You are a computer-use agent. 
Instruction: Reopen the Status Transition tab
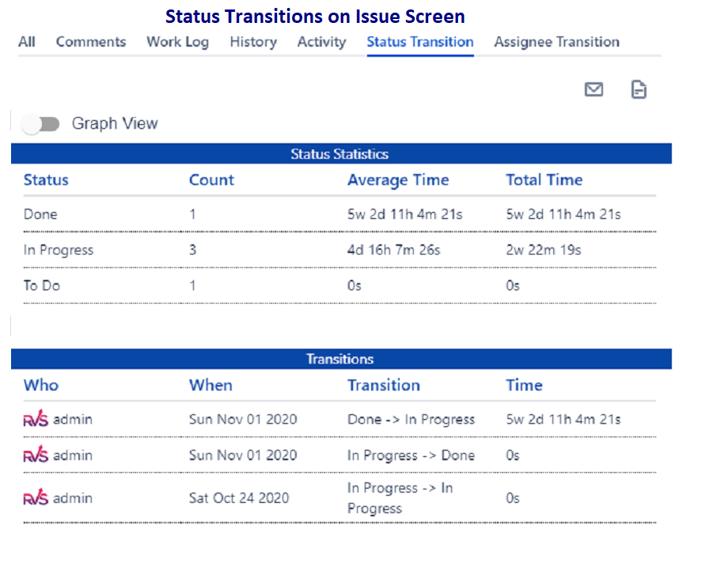click(420, 42)
